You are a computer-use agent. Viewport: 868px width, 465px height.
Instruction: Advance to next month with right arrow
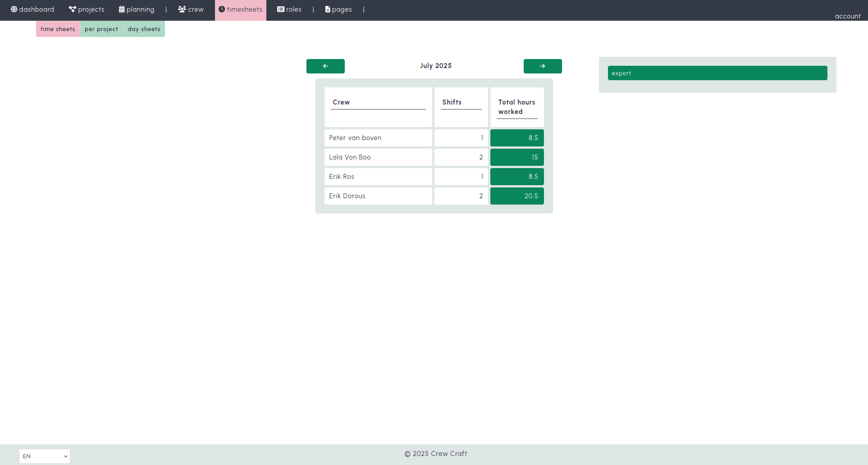543,66
